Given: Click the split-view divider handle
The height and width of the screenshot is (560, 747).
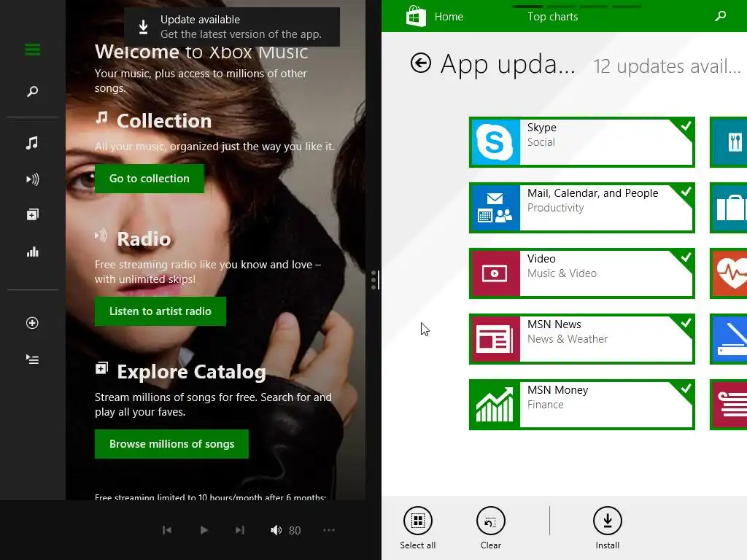Looking at the screenshot, I should pyautogui.click(x=374, y=280).
